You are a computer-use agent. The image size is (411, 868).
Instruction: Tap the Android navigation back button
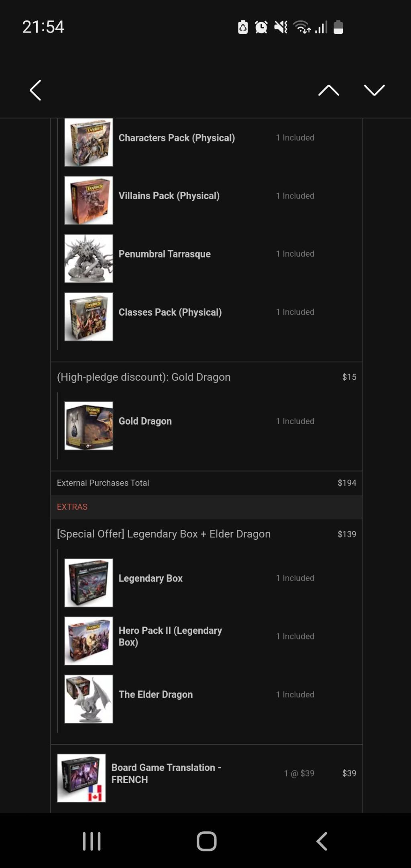pos(322,841)
